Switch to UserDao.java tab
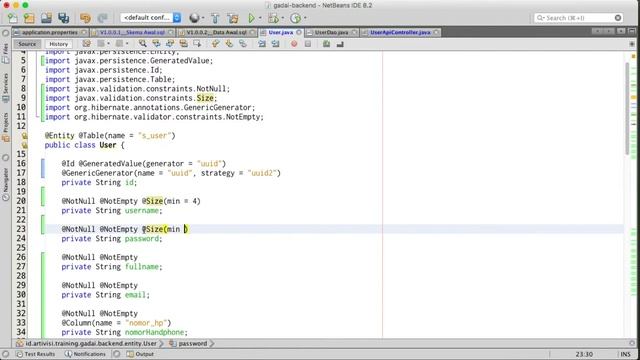This screenshot has width=640, height=360. (331, 32)
